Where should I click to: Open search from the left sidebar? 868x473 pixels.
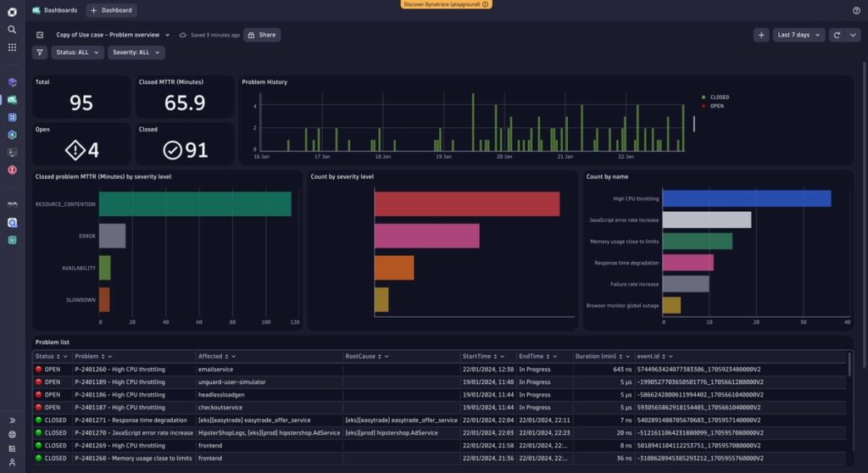pyautogui.click(x=12, y=30)
